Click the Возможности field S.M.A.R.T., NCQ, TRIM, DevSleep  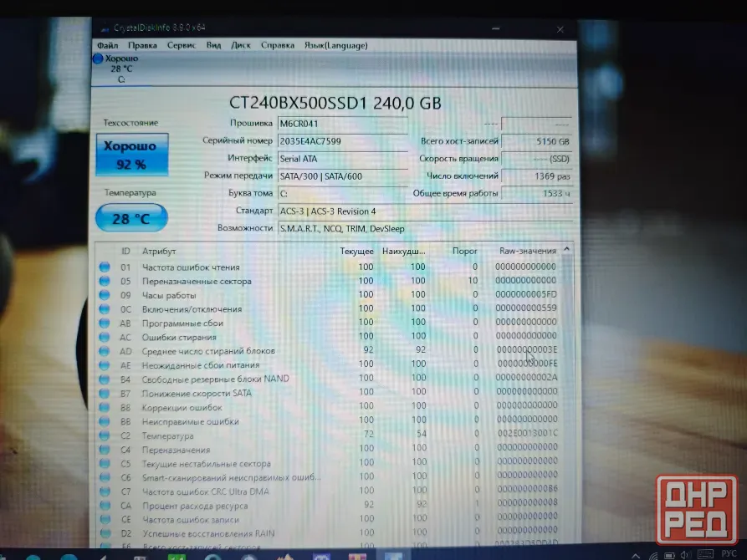pos(424,228)
